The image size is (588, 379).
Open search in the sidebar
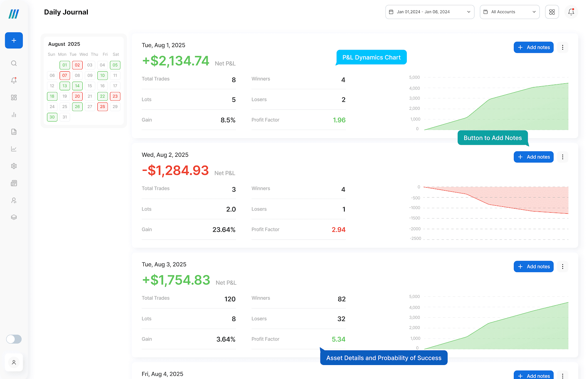(14, 63)
